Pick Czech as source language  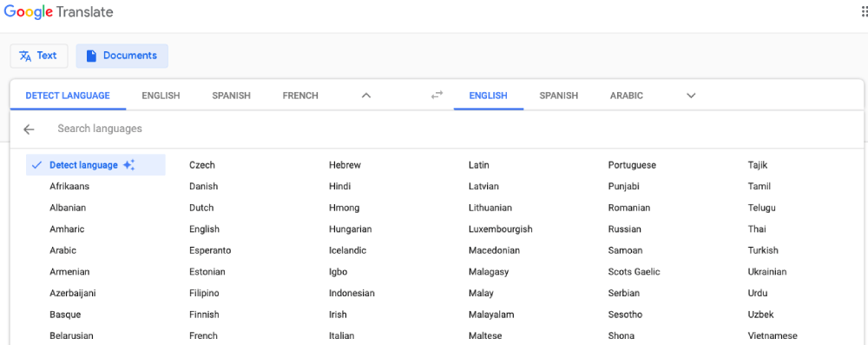(202, 165)
